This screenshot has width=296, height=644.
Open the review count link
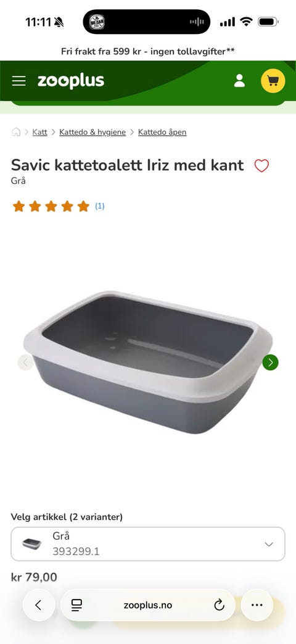pos(100,206)
